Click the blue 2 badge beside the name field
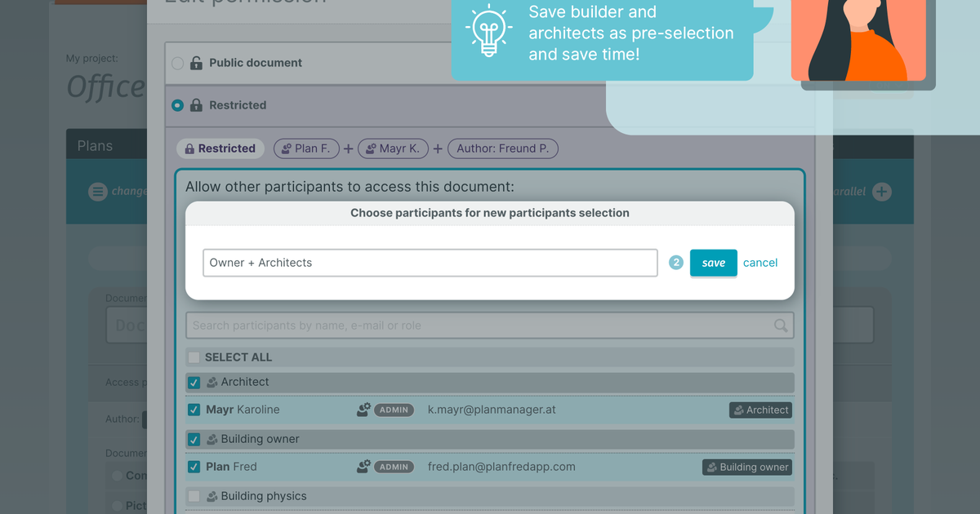980x514 pixels. 675,263
